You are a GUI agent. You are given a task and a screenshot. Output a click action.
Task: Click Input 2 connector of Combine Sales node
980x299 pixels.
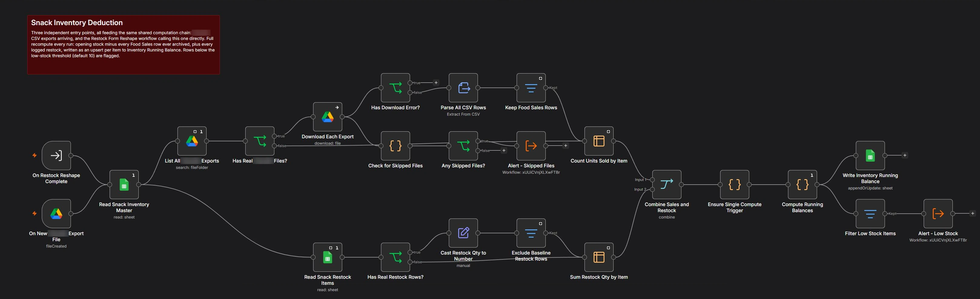[652, 189]
